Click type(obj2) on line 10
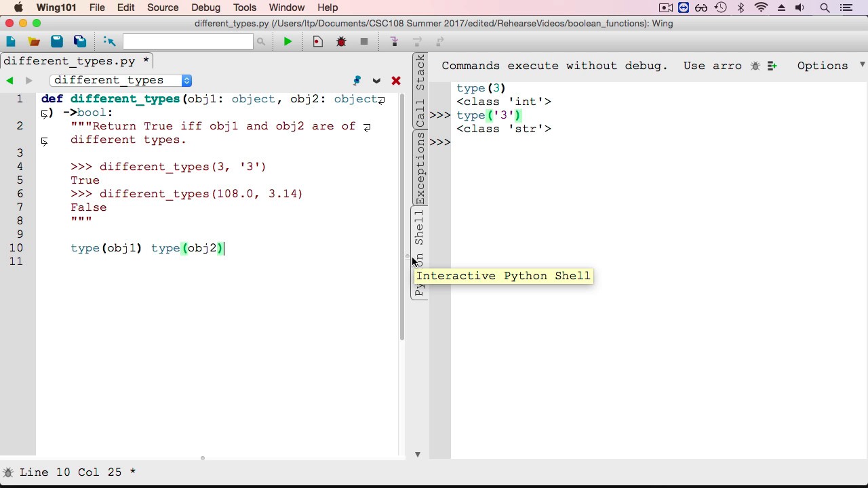Screen dimensions: 868x488 (187, 248)
